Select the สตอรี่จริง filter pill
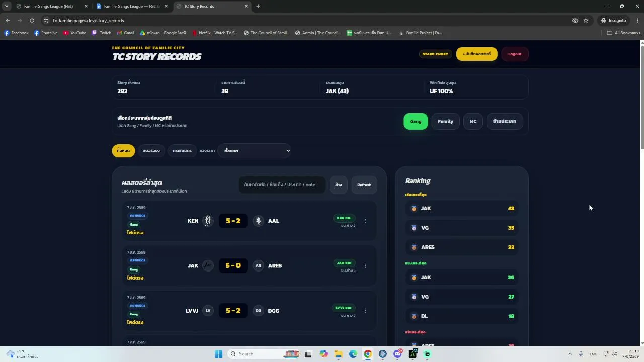The image size is (644, 362). coord(151,150)
